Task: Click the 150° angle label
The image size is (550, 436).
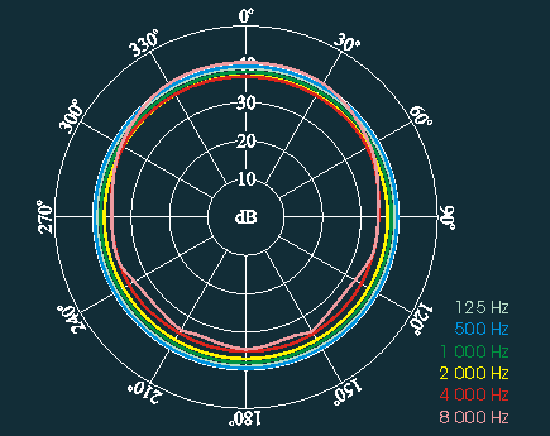Action: coord(347,392)
